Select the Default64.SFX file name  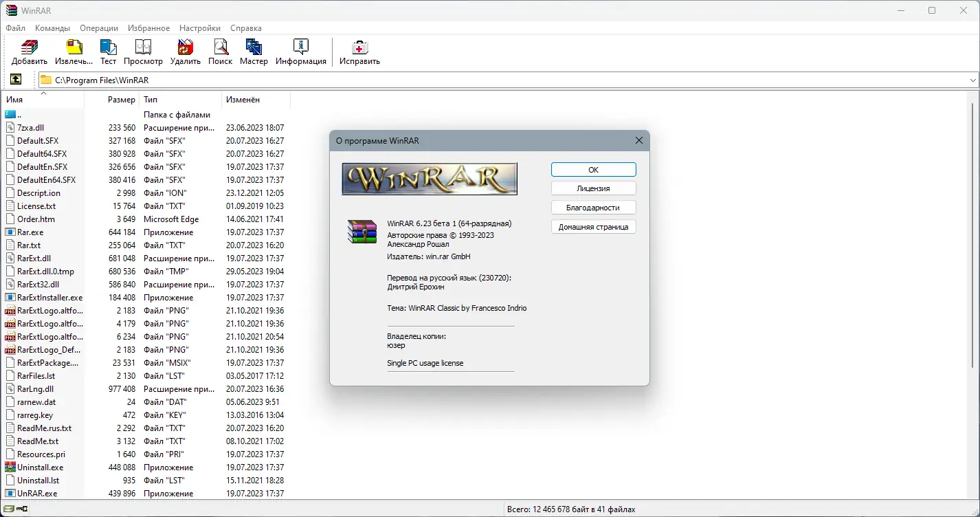pyautogui.click(x=42, y=154)
